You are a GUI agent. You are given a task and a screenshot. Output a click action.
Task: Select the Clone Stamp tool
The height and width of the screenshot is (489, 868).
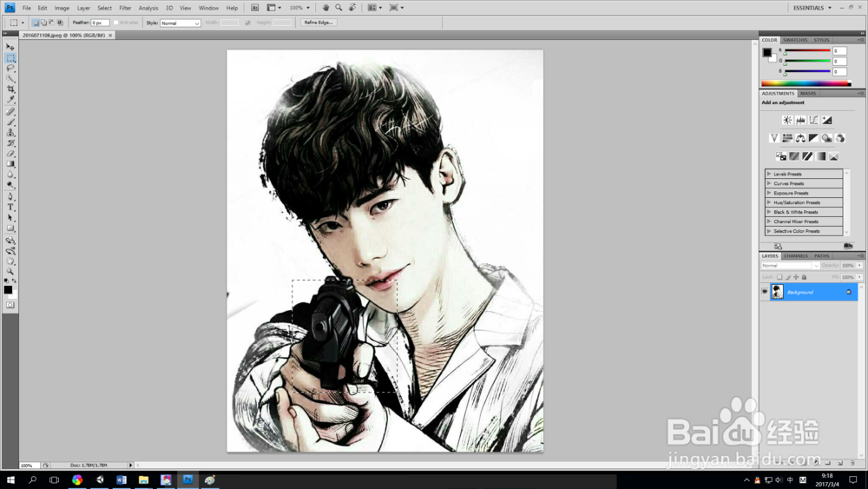10,133
